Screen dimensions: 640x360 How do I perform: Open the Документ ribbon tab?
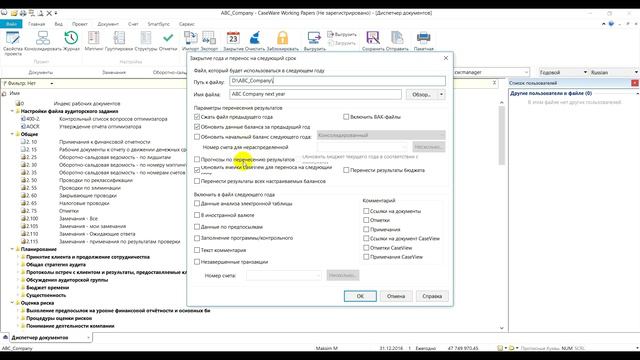point(108,24)
